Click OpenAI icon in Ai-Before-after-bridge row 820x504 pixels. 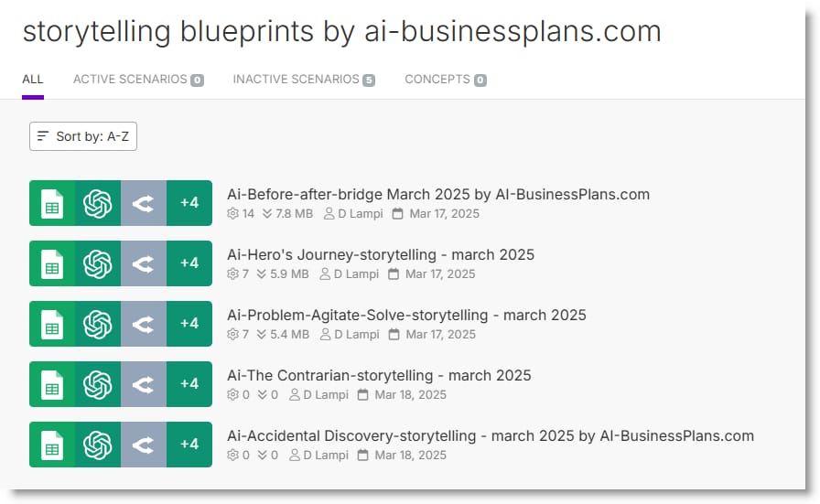(98, 203)
